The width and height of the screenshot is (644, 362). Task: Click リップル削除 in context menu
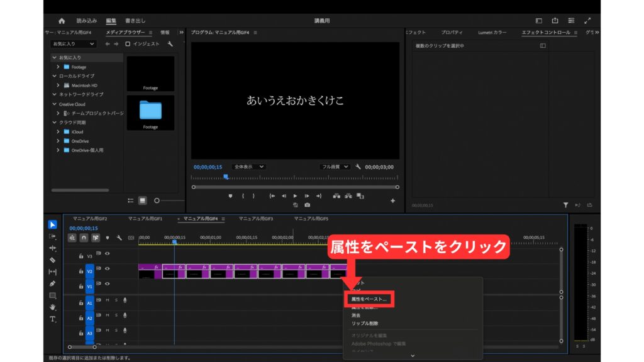coord(365,324)
